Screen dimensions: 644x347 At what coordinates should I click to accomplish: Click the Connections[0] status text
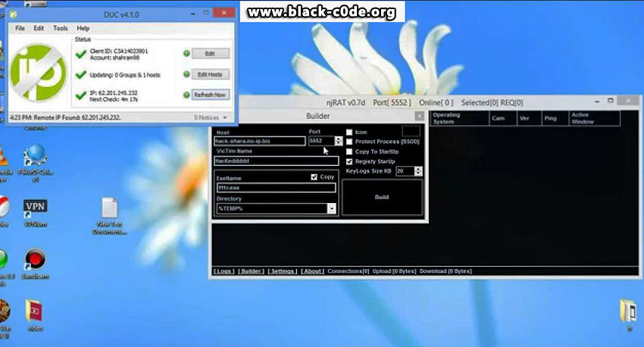pos(349,271)
